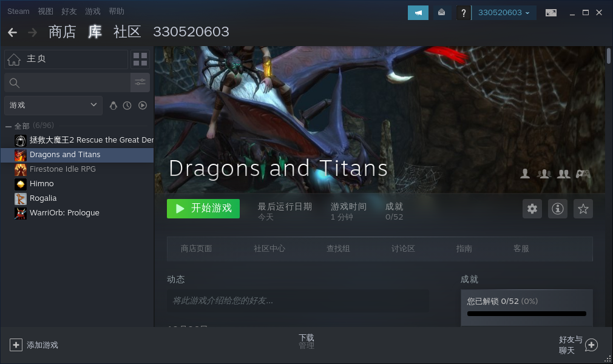Open 指南 link

pos(464,249)
